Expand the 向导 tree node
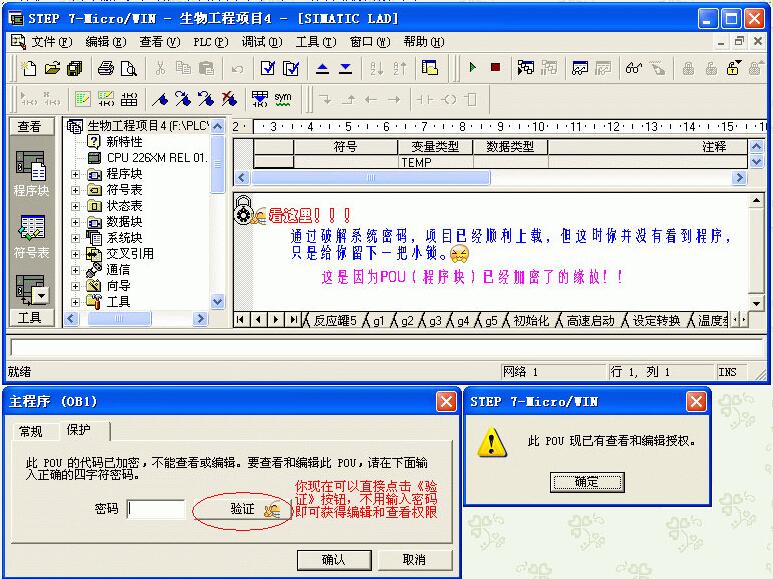 (75, 286)
